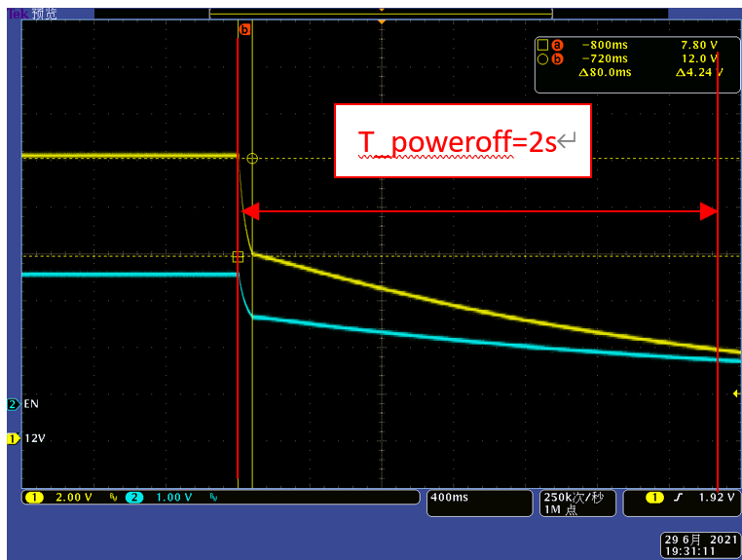The width and height of the screenshot is (742, 560).
Task: Click the trigger level arrow on right edge
Action: pos(735,392)
